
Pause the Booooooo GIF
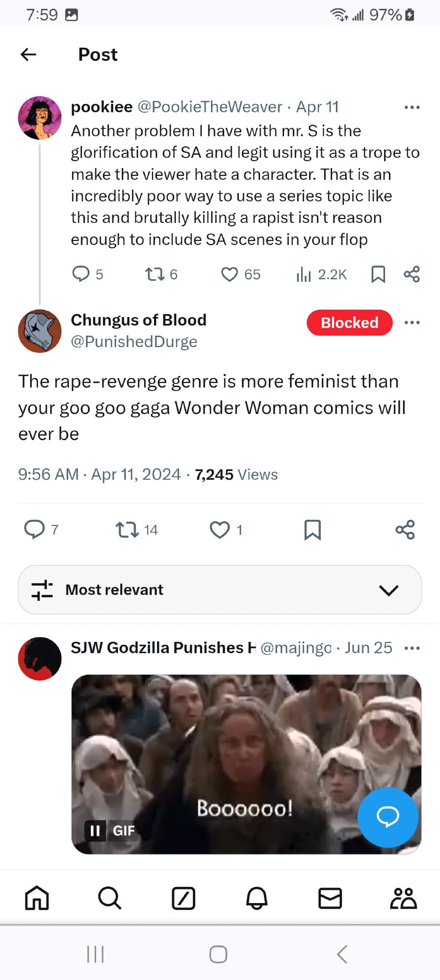tap(95, 831)
